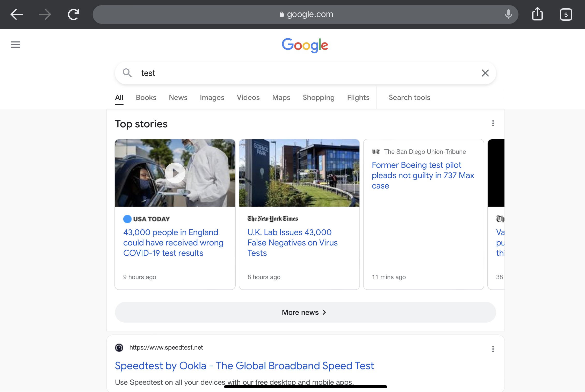Select the All tab

[119, 98]
